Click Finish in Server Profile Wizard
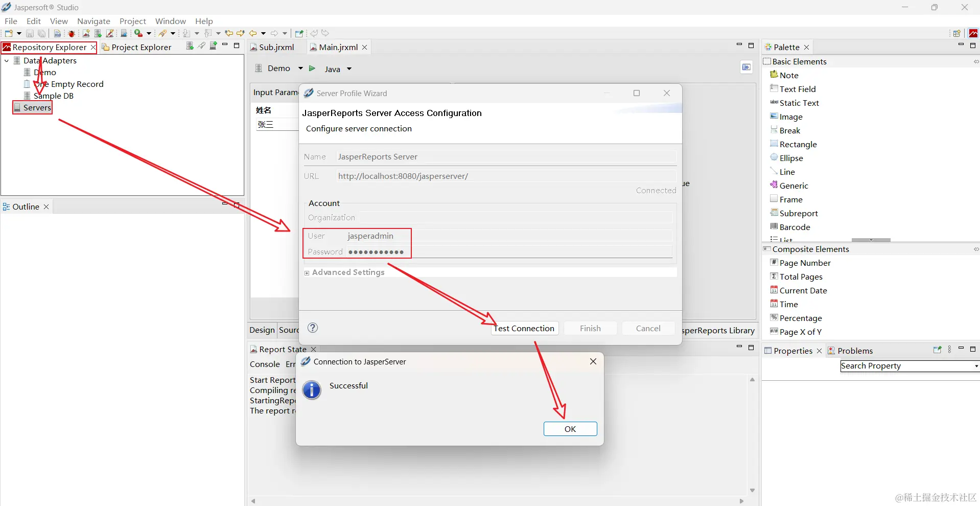The image size is (980, 506). tap(590, 328)
